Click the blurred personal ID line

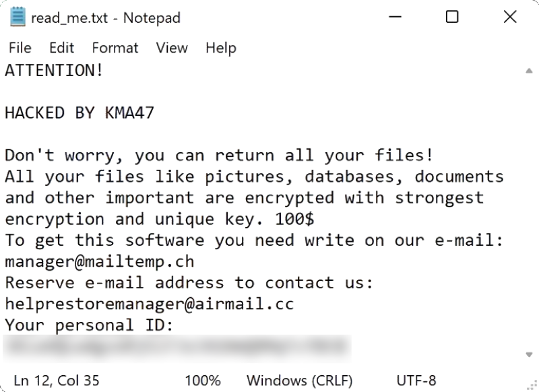coord(177,346)
